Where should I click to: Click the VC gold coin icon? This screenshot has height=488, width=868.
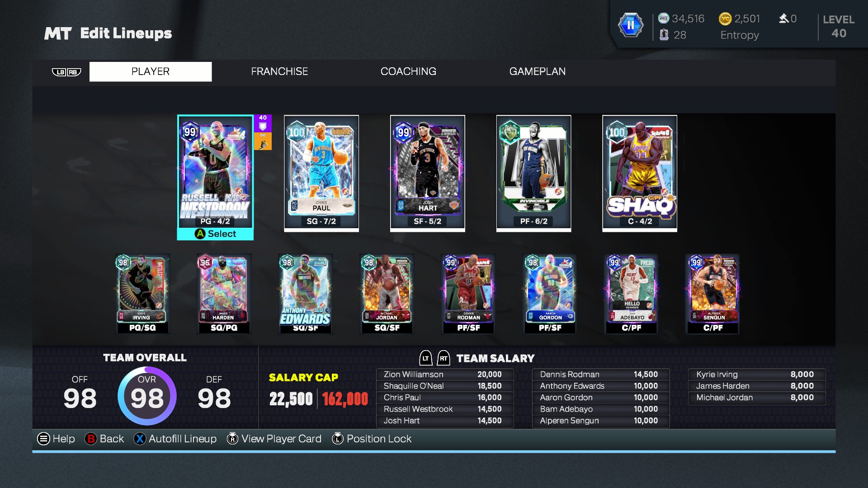725,19
